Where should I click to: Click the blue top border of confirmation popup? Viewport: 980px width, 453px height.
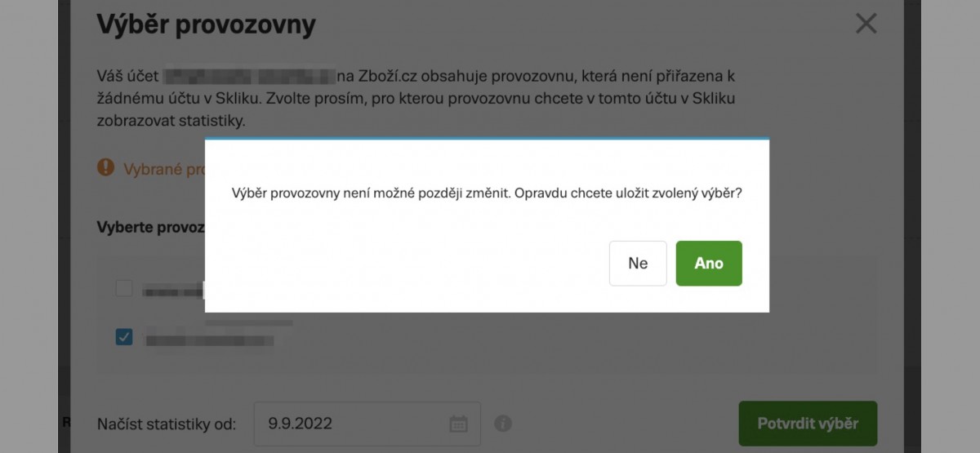click(x=486, y=140)
